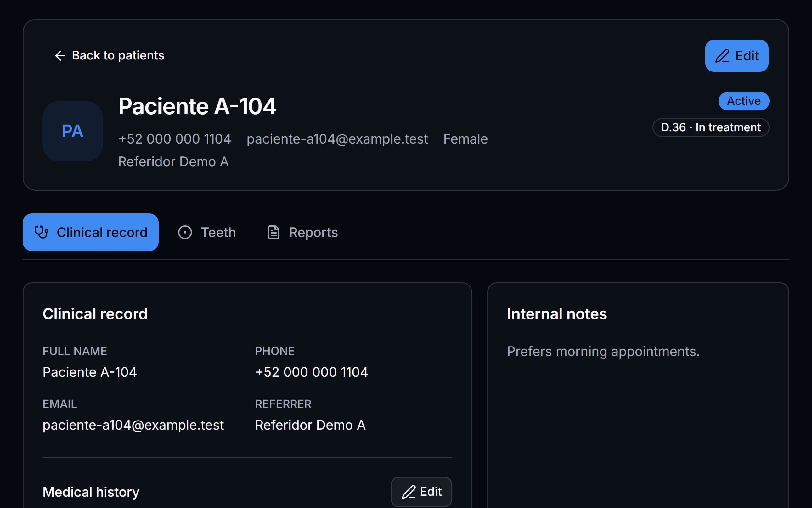Click the Teeth tab circle icon
This screenshot has width=812, height=508.
click(185, 232)
